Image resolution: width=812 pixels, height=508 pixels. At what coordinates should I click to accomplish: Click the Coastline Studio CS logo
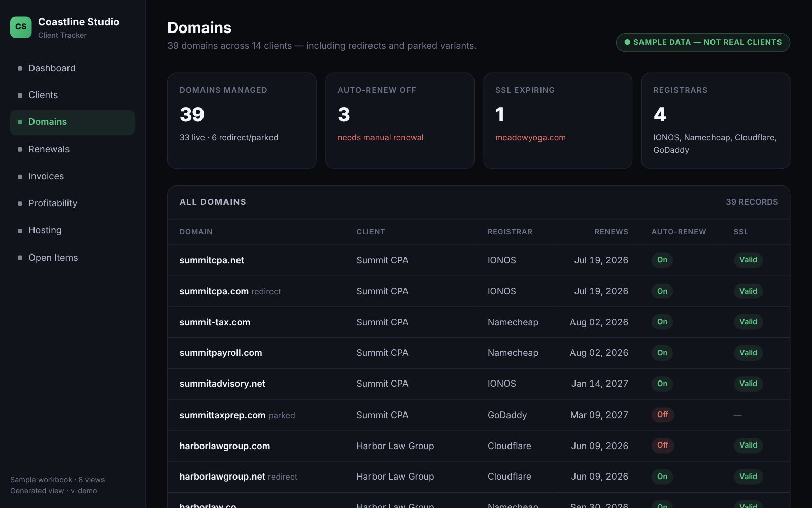(21, 27)
